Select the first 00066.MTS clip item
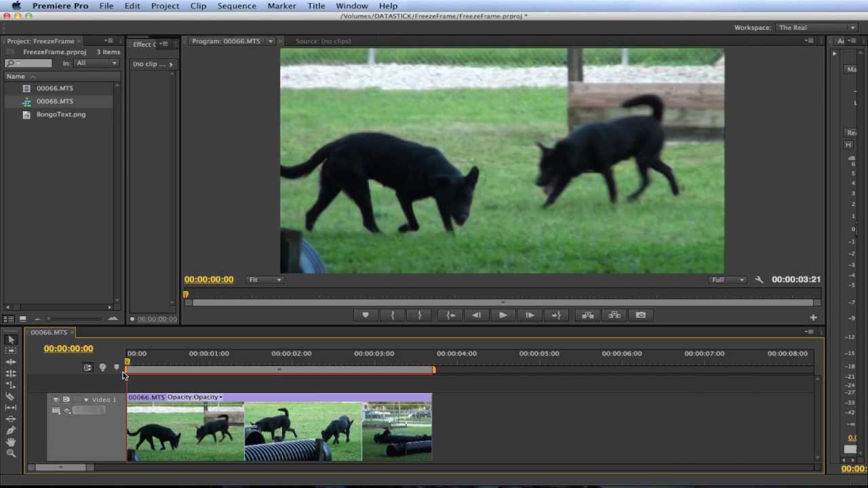 [x=54, y=89]
